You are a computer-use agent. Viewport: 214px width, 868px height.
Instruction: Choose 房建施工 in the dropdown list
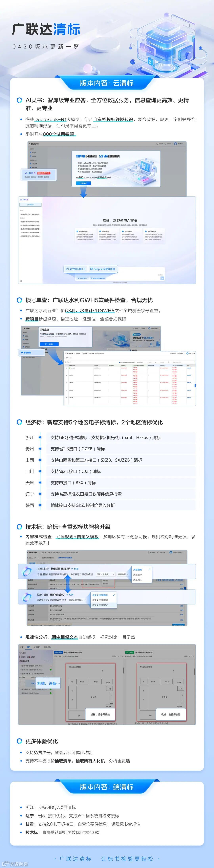coord(141,580)
